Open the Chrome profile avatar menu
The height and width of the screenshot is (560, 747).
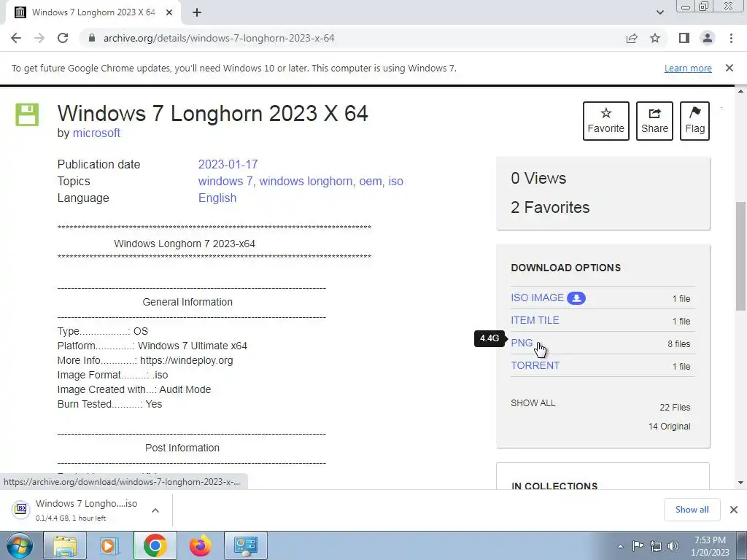pyautogui.click(x=708, y=38)
